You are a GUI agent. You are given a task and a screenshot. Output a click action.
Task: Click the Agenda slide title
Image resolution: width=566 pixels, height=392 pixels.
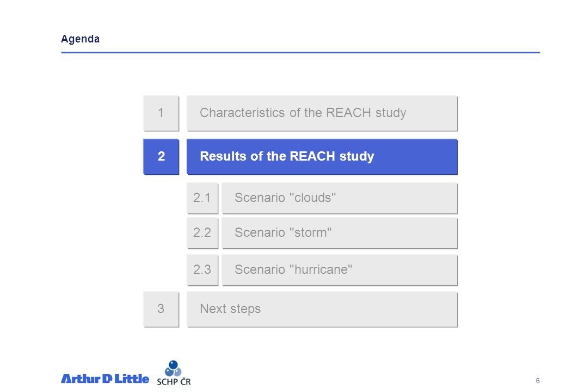point(80,39)
